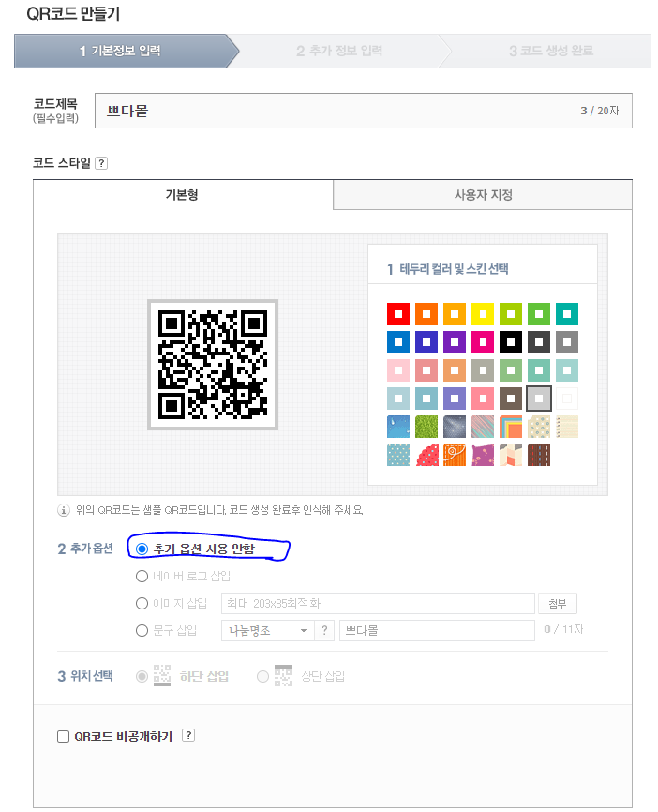The height and width of the screenshot is (812, 658).
Task: Select the yellow border color swatch
Action: (483, 314)
